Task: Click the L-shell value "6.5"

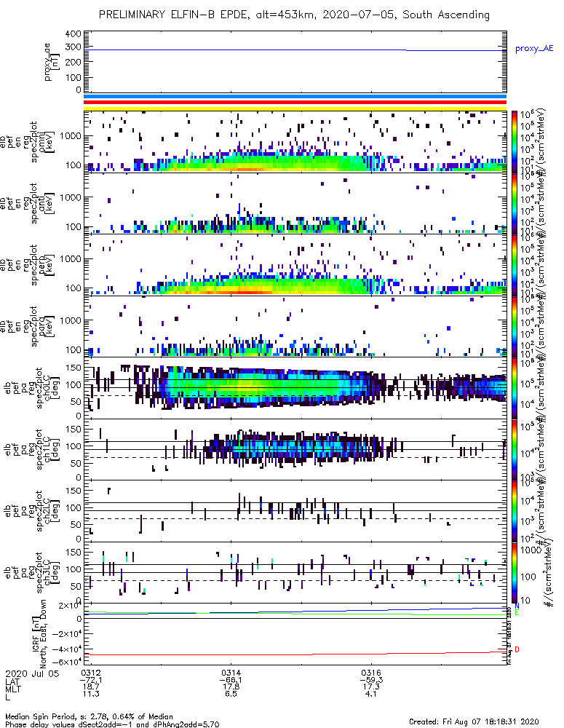Action: click(231, 694)
